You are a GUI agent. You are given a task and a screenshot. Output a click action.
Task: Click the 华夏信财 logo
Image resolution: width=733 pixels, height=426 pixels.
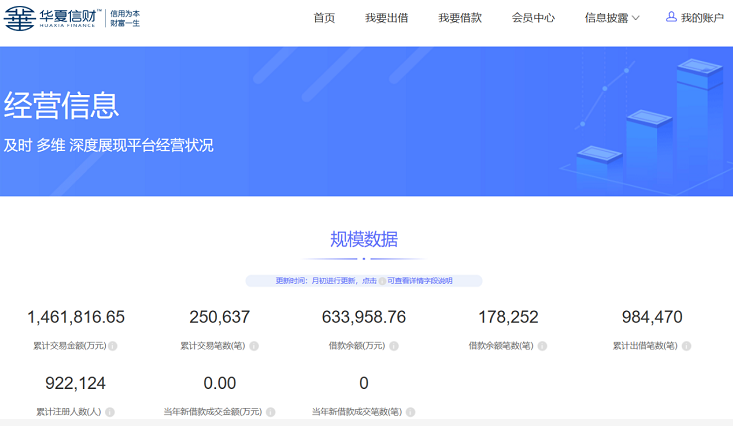click(x=72, y=18)
